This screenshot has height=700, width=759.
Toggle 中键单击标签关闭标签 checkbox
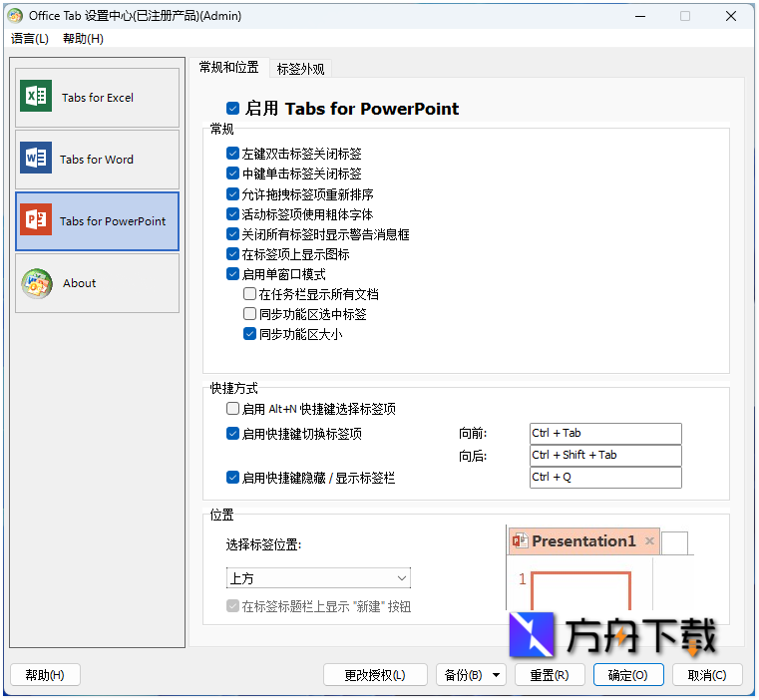coord(232,174)
